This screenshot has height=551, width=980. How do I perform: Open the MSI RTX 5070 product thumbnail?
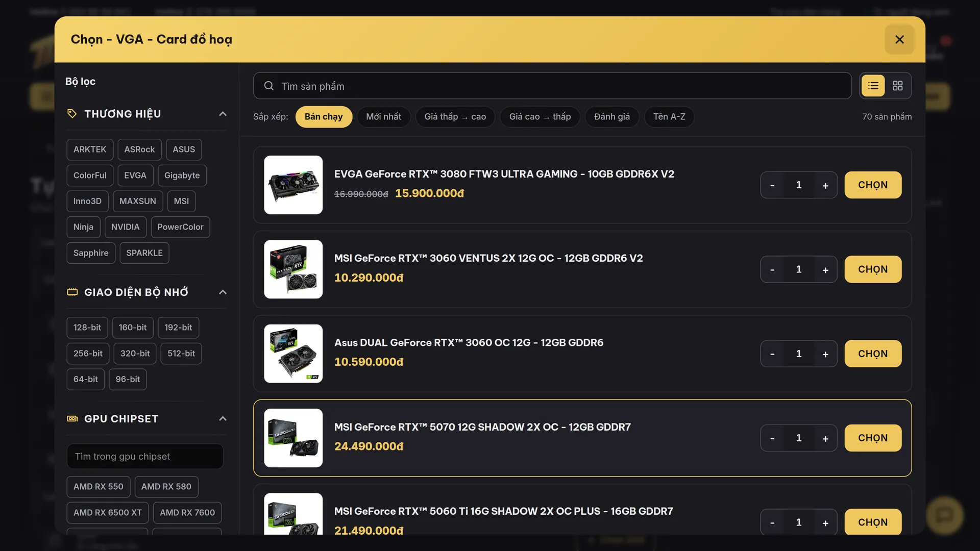[x=293, y=438]
